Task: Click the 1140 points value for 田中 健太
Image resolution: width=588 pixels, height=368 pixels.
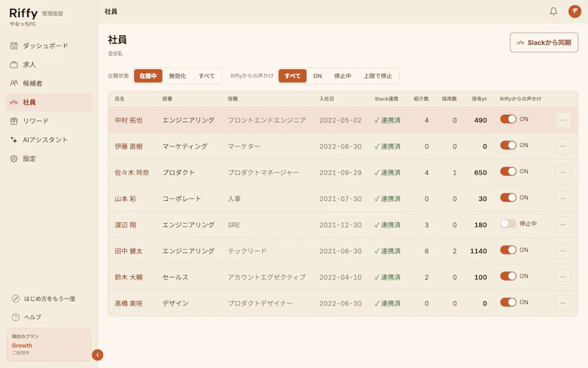Action: (478, 251)
